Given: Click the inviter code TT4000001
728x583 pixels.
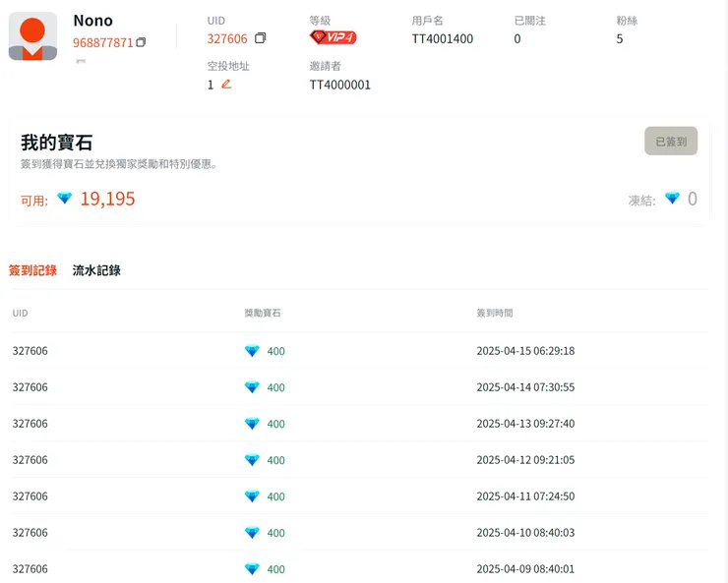Looking at the screenshot, I should click(x=339, y=85).
